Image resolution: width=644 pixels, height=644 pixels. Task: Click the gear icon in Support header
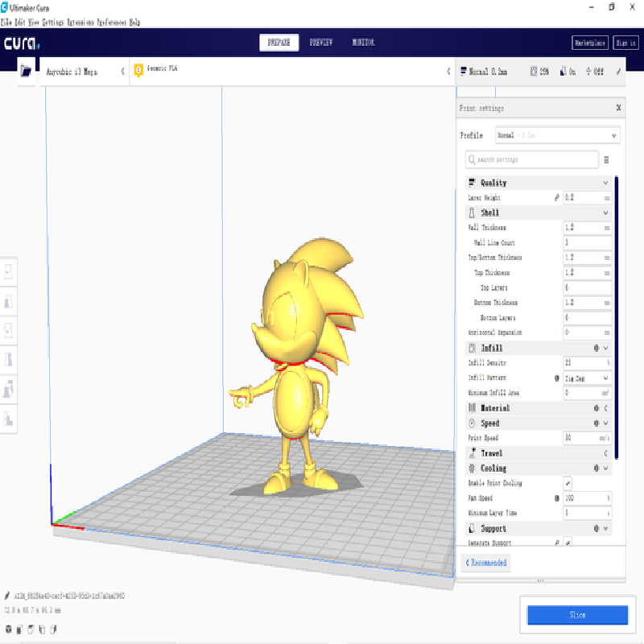(x=596, y=528)
